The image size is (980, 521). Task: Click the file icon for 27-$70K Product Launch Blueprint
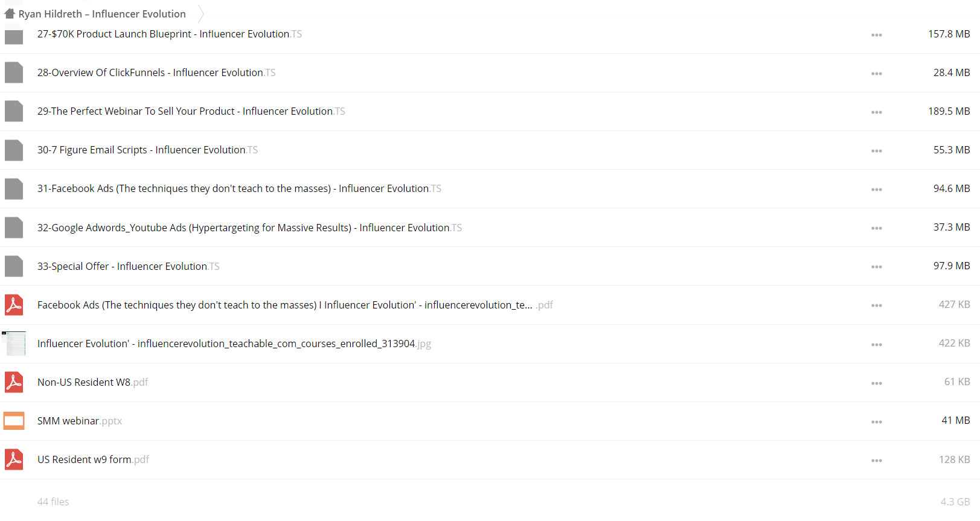[x=14, y=36]
